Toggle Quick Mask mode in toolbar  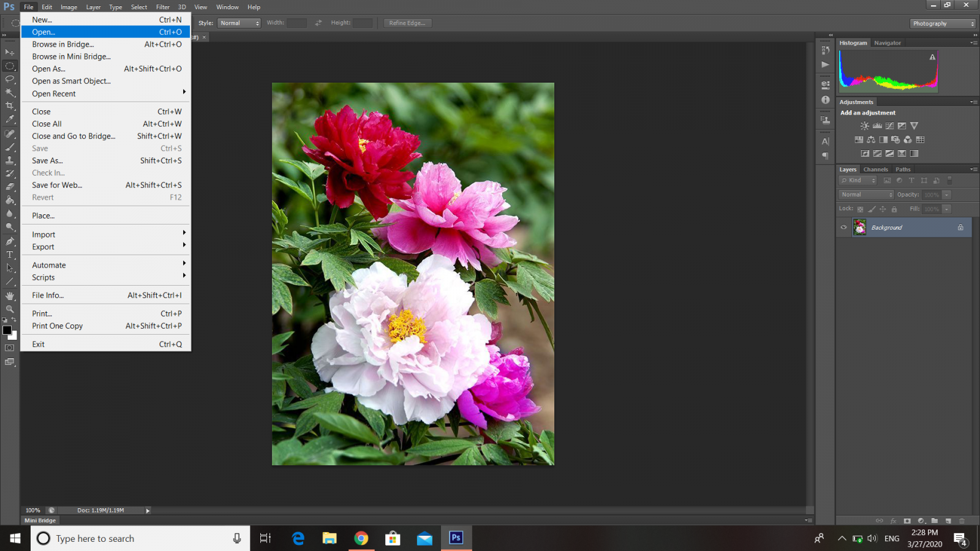point(10,348)
